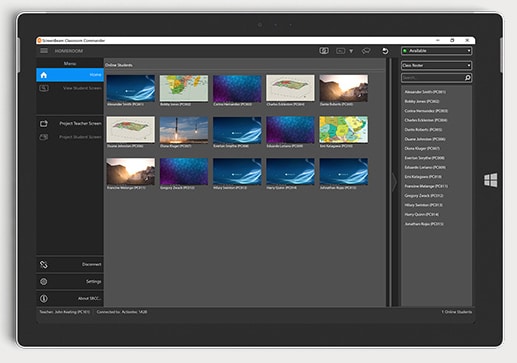The width and height of the screenshot is (517, 363).
Task: Select the PC009 purple pattern thumbnail
Action: 290,130
